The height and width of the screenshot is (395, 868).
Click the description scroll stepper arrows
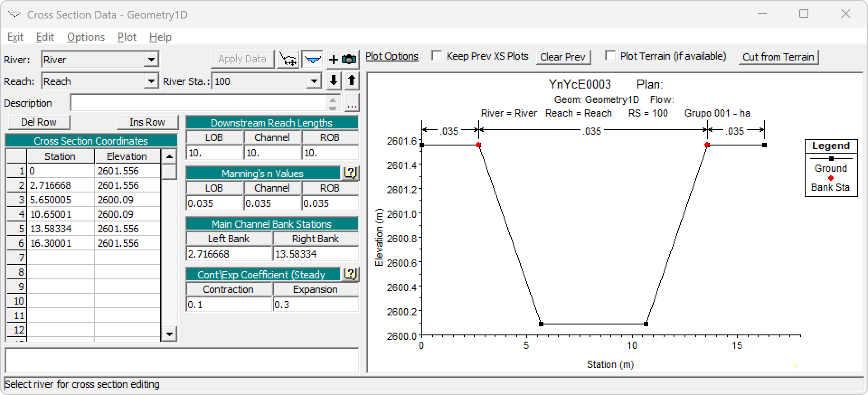(333, 103)
